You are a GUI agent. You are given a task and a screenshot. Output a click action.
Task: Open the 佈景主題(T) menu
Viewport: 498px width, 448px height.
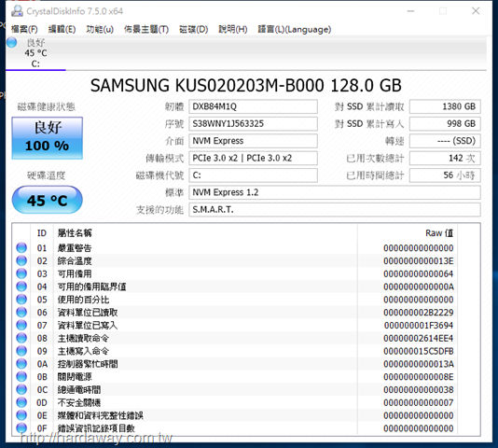click(146, 30)
